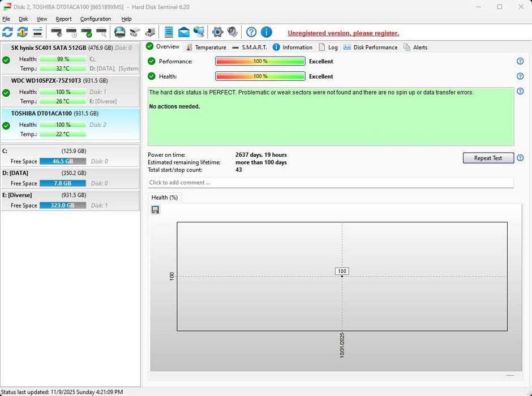Viewport: 532px width, 396px height.
Task: Click the help icon beside Health rating
Action: click(520, 76)
